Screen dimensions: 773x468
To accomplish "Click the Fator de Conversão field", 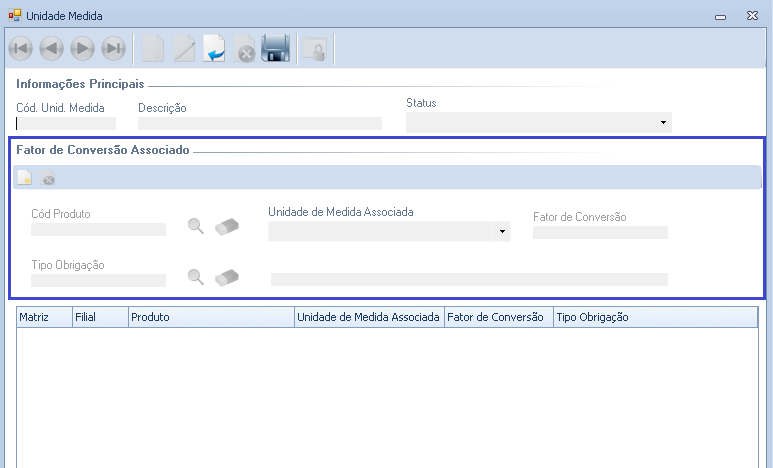I will tap(600, 233).
